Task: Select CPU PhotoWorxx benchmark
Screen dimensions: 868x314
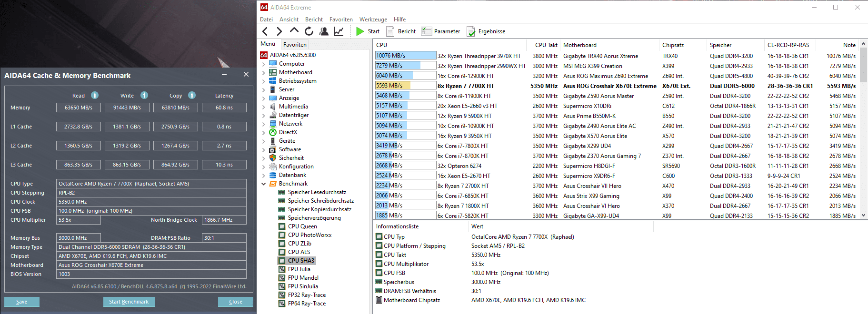Action: tap(309, 235)
